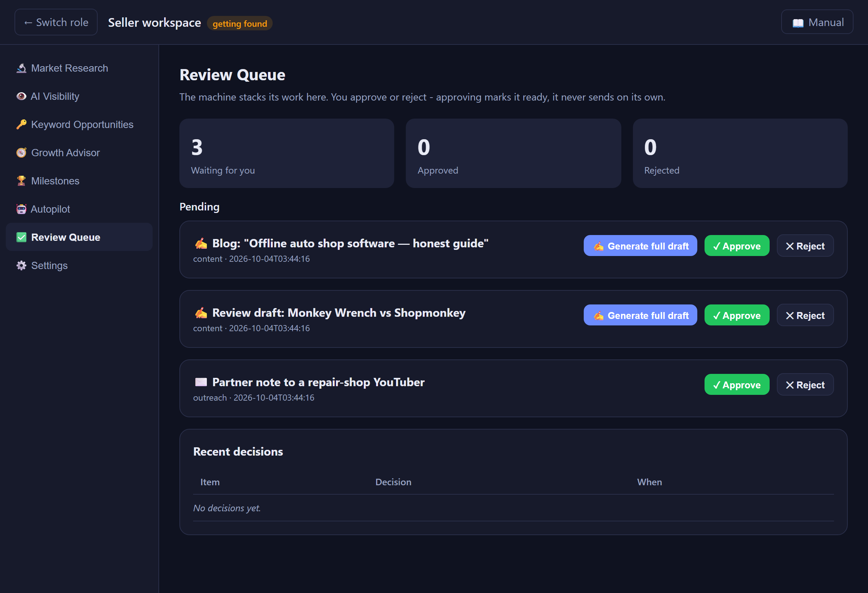Reject the Partner note to YouTuber
This screenshot has width=868, height=593.
805,385
